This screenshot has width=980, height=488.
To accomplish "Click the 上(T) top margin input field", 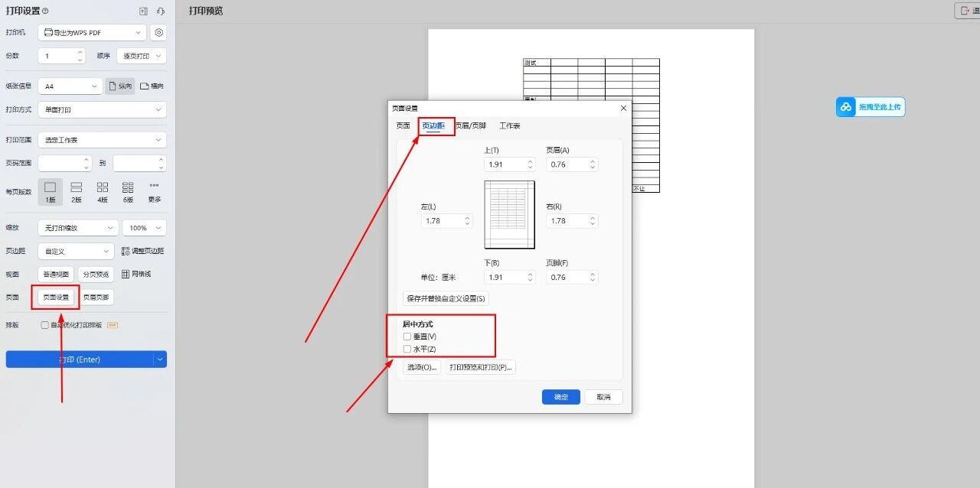I will point(504,164).
